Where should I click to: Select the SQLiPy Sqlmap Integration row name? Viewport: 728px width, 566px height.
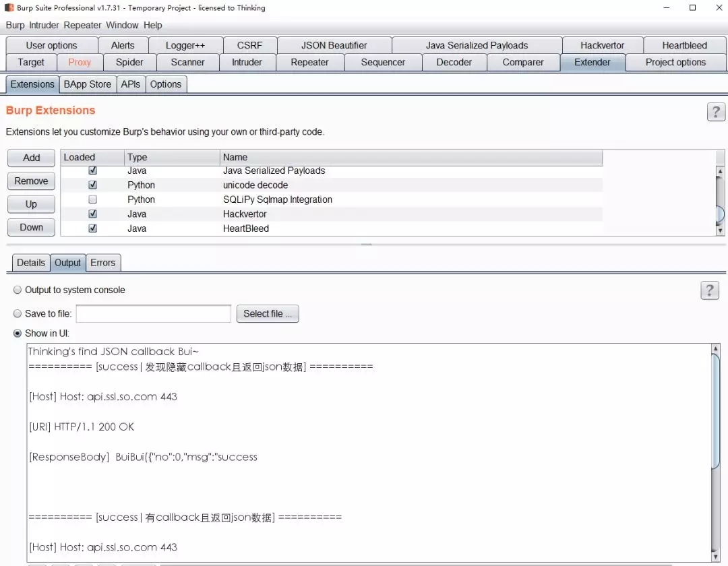278,199
